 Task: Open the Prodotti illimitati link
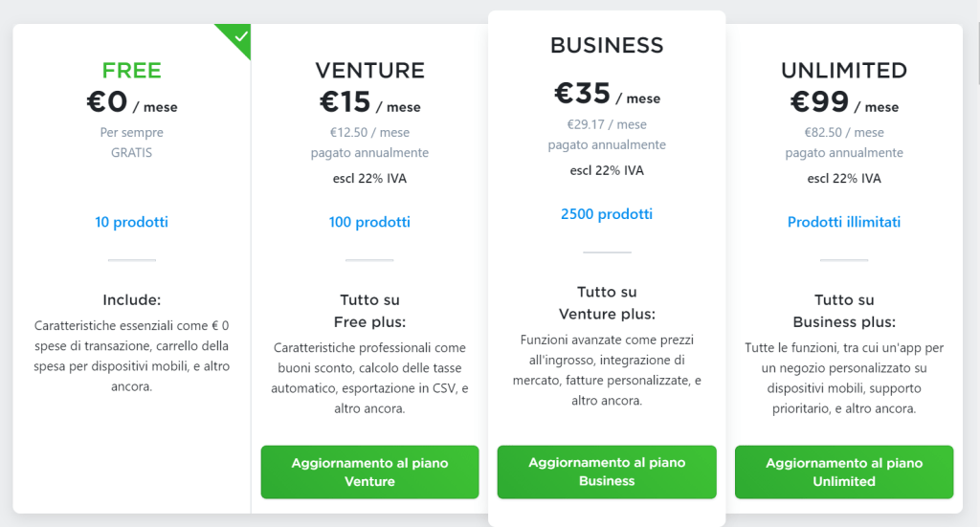(x=844, y=222)
